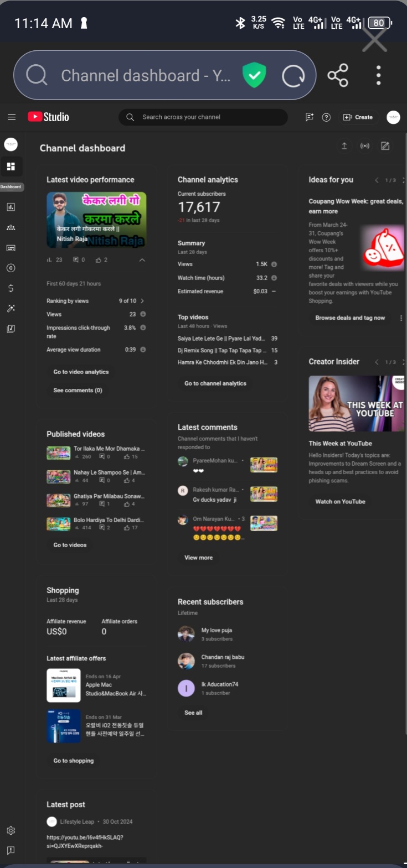Viewport: 407px width, 868px height.
Task: Open the latest video Nitish Raja thumbnail
Action: click(96, 220)
